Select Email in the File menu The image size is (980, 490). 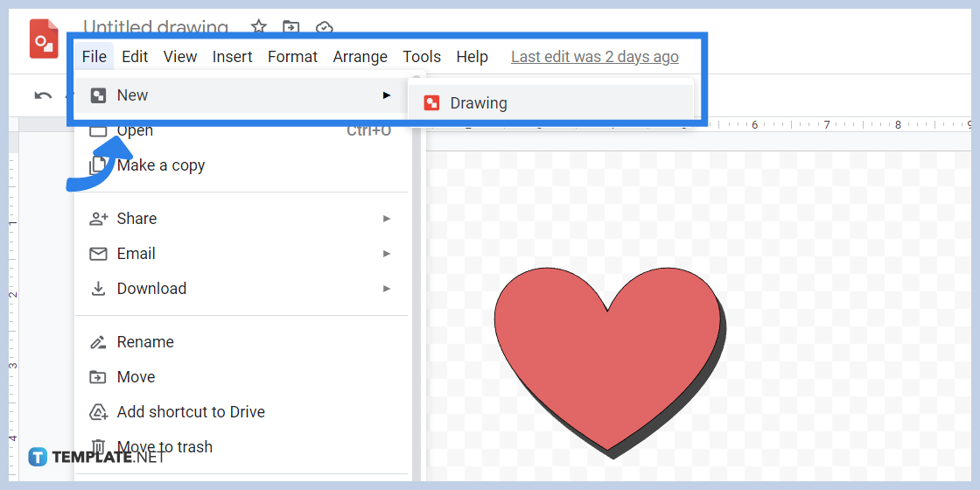[241, 254]
